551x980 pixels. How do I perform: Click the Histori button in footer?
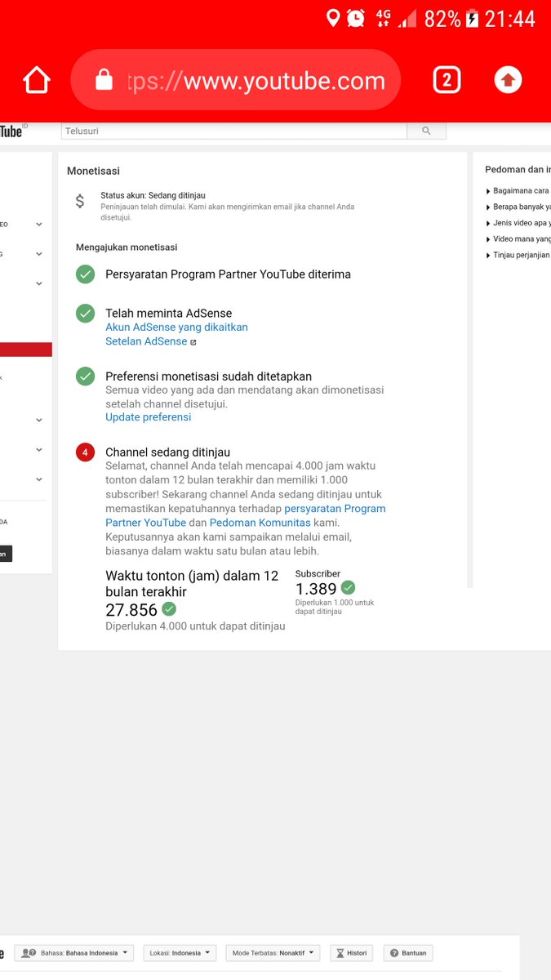point(352,953)
